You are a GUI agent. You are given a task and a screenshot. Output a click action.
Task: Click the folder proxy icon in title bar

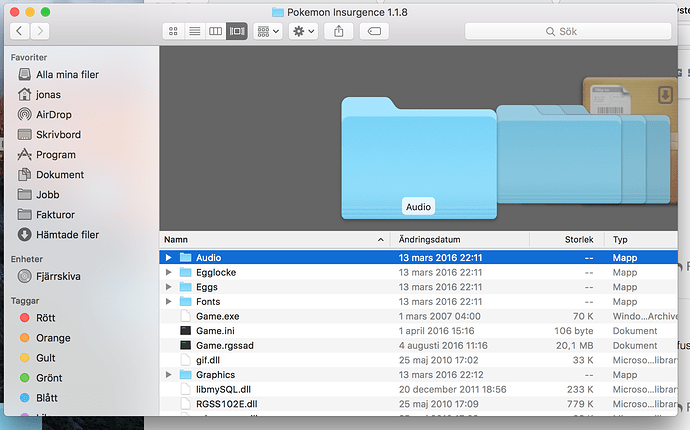coord(278,12)
